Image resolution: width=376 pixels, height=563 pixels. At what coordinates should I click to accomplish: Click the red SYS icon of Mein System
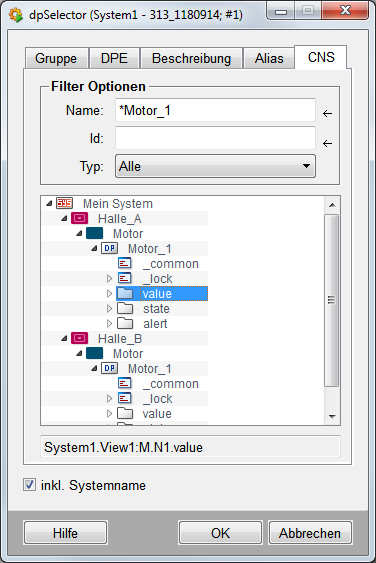click(64, 203)
